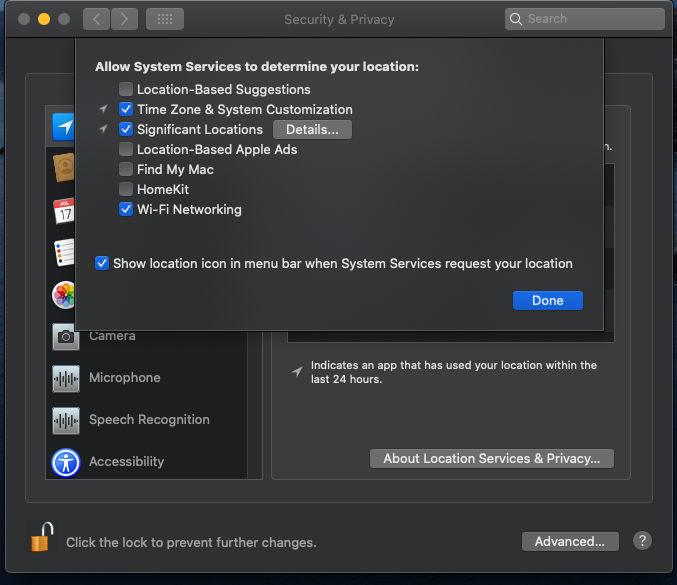The image size is (677, 585).
Task: Click the Done button
Action: click(x=547, y=300)
